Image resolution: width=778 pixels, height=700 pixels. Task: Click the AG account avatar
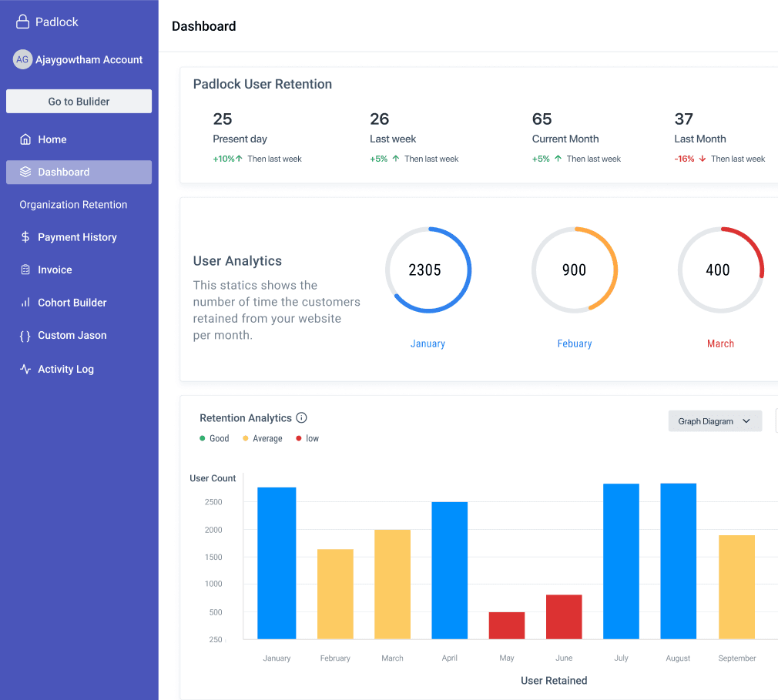[22, 59]
